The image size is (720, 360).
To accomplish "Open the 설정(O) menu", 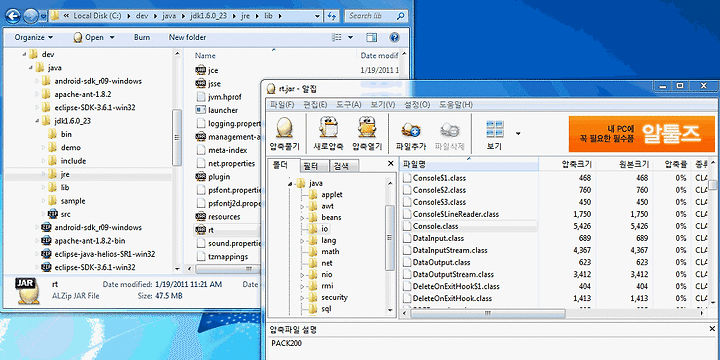I will coord(417,105).
